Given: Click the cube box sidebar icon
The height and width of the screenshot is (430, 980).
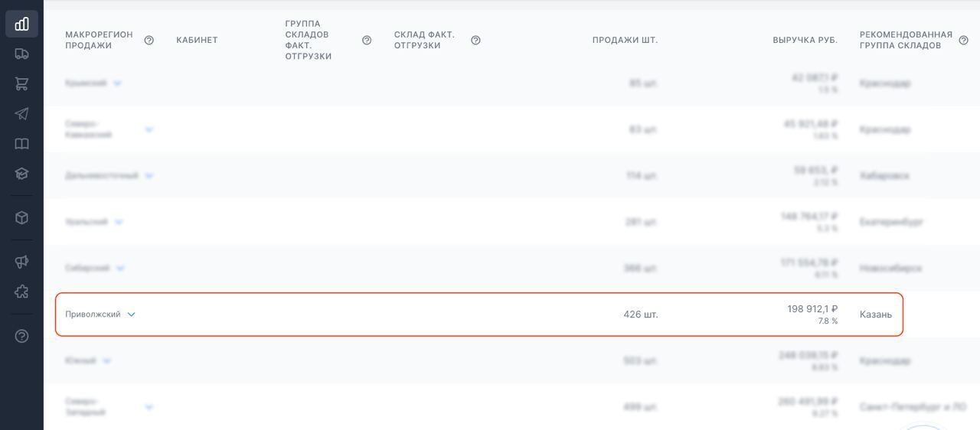Looking at the screenshot, I should pos(21,217).
